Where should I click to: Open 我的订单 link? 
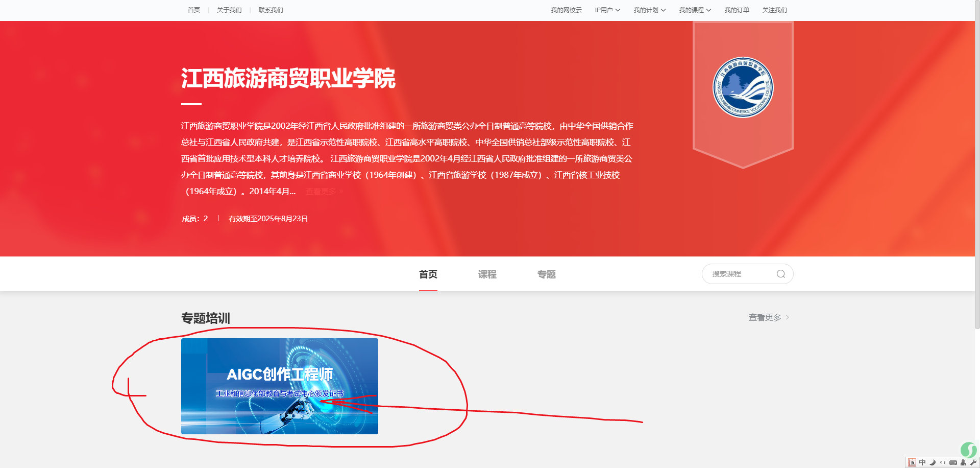[x=737, y=10]
